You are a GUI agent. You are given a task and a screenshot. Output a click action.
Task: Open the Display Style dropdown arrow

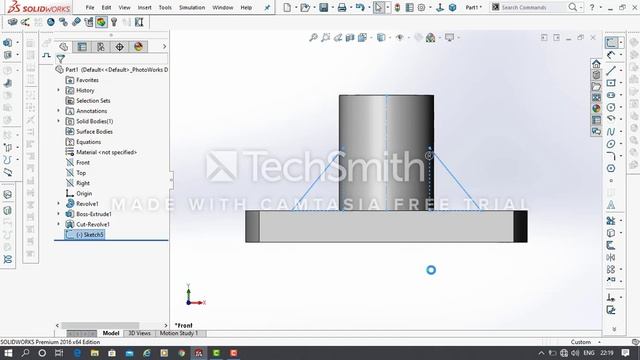[390, 38]
